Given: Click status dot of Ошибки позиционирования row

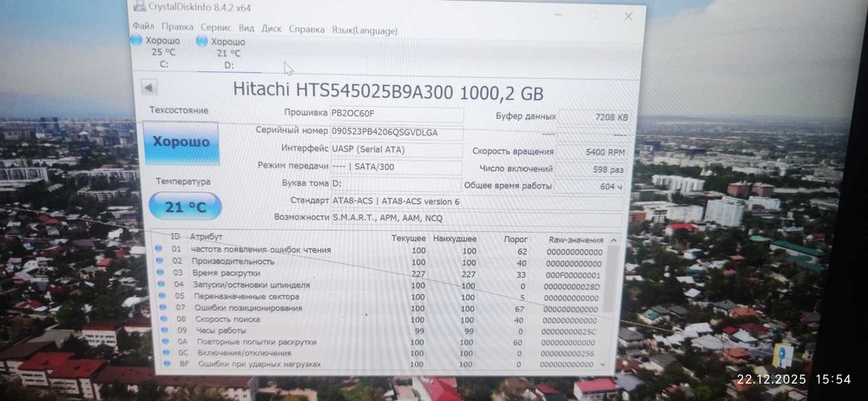Looking at the screenshot, I should 163,307.
